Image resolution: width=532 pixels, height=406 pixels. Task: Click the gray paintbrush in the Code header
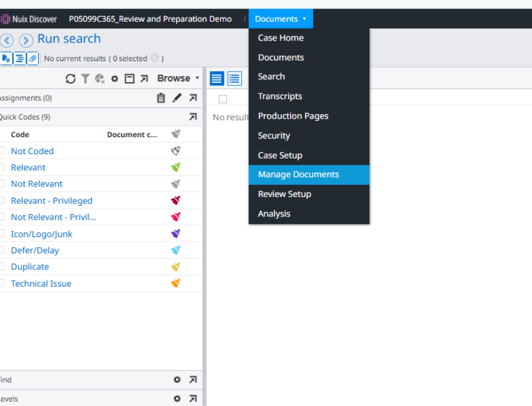[176, 134]
